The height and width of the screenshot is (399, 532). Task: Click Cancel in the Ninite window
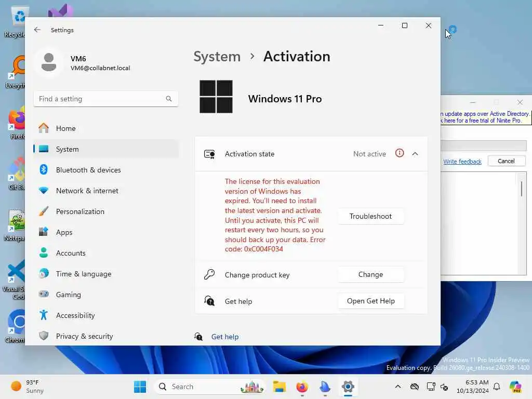point(506,161)
